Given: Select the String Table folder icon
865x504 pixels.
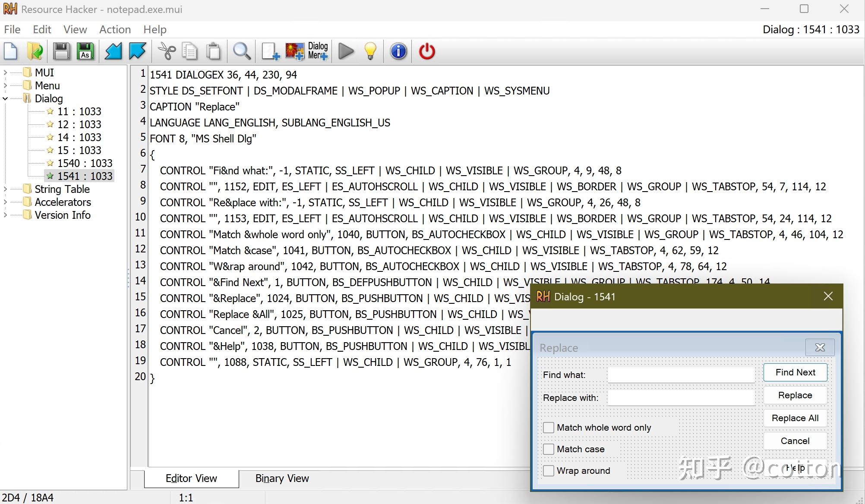Looking at the screenshot, I should coord(27,189).
